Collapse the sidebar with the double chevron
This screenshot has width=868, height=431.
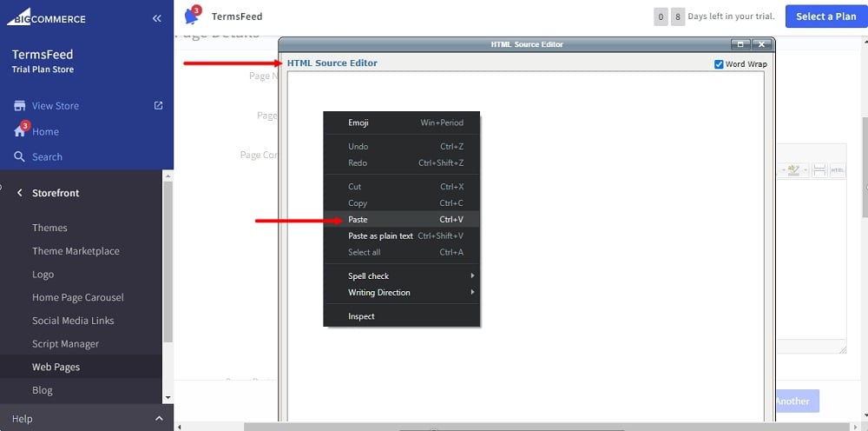pyautogui.click(x=157, y=18)
